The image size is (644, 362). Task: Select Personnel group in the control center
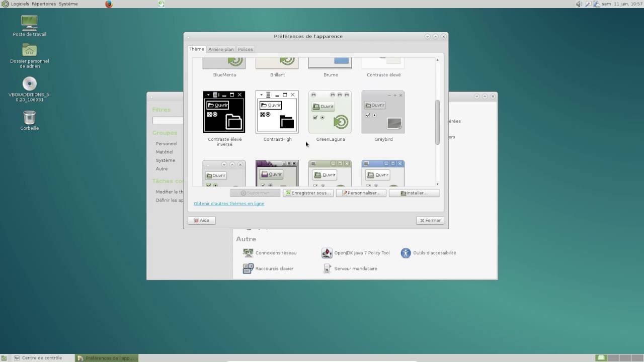(166, 144)
